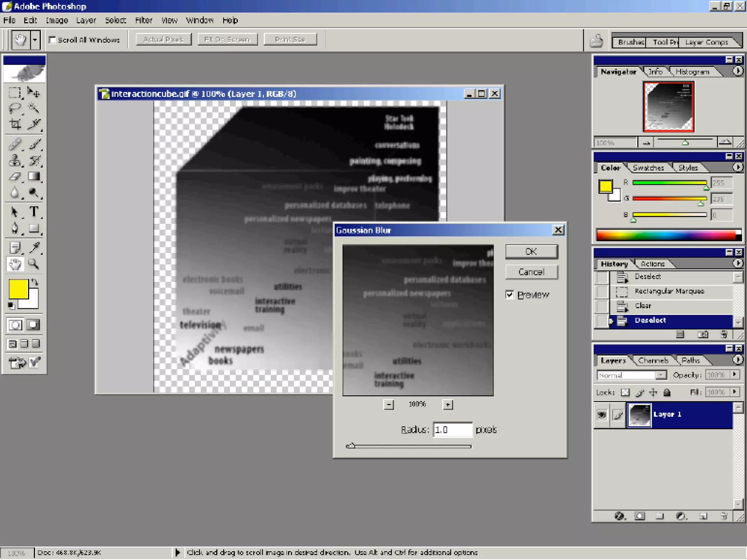This screenshot has width=747, height=560.
Task: Select the Horizontal Type tool
Action: 34,212
